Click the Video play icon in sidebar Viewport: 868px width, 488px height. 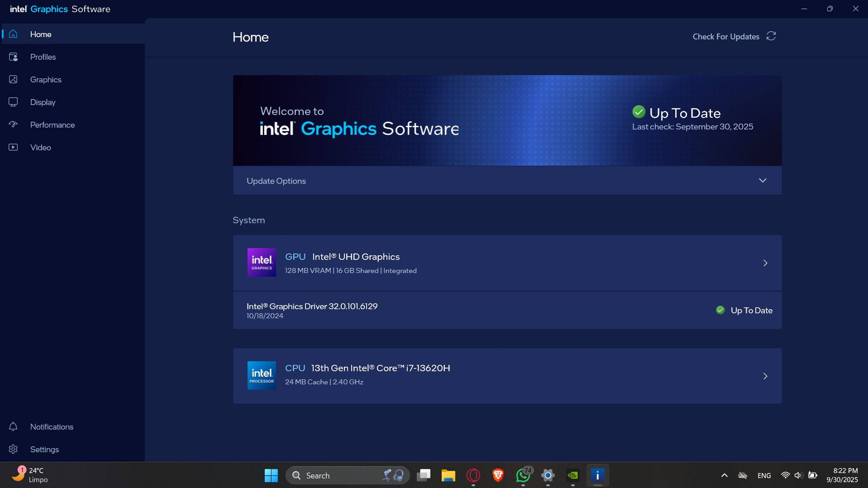point(13,147)
